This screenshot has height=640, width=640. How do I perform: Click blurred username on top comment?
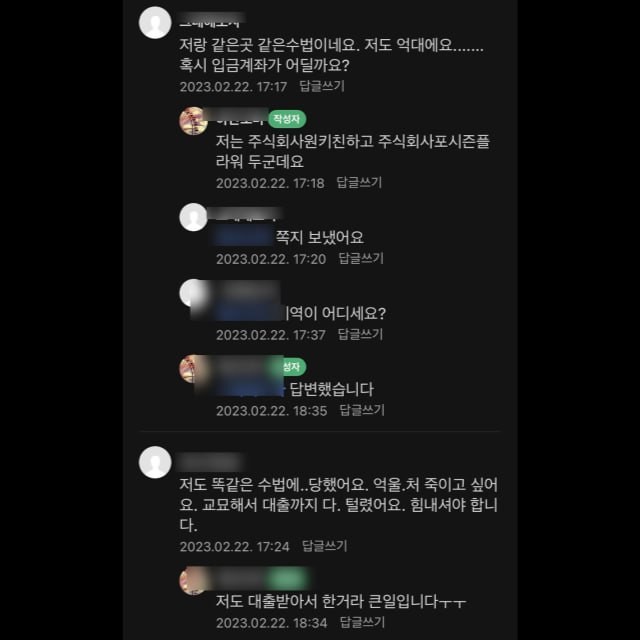pos(212,20)
